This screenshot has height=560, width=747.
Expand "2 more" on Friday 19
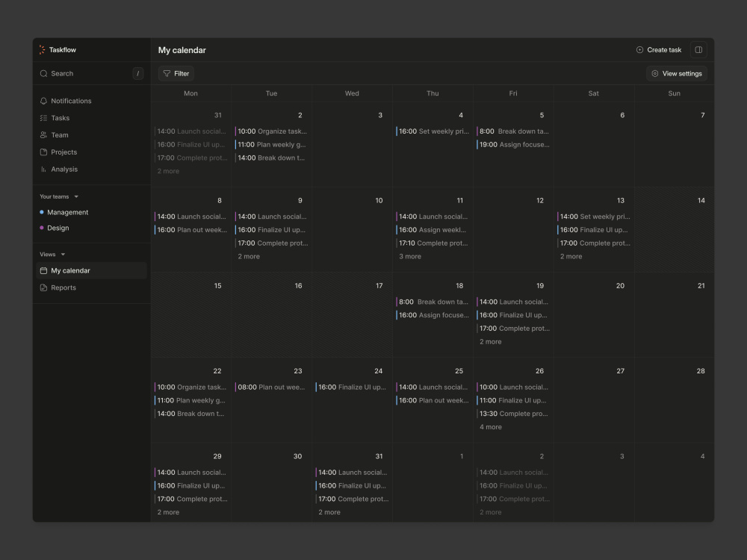tap(491, 341)
